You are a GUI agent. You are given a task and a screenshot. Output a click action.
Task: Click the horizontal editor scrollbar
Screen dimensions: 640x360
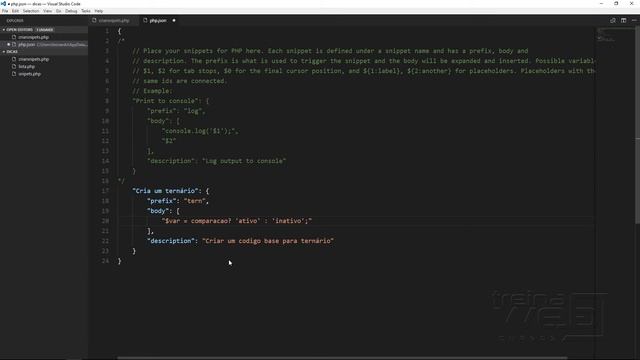pyautogui.click(x=342, y=358)
